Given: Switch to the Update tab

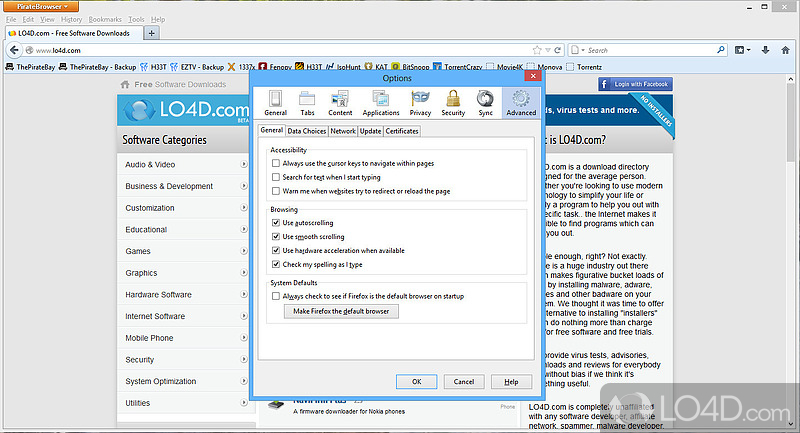Looking at the screenshot, I should coord(370,131).
